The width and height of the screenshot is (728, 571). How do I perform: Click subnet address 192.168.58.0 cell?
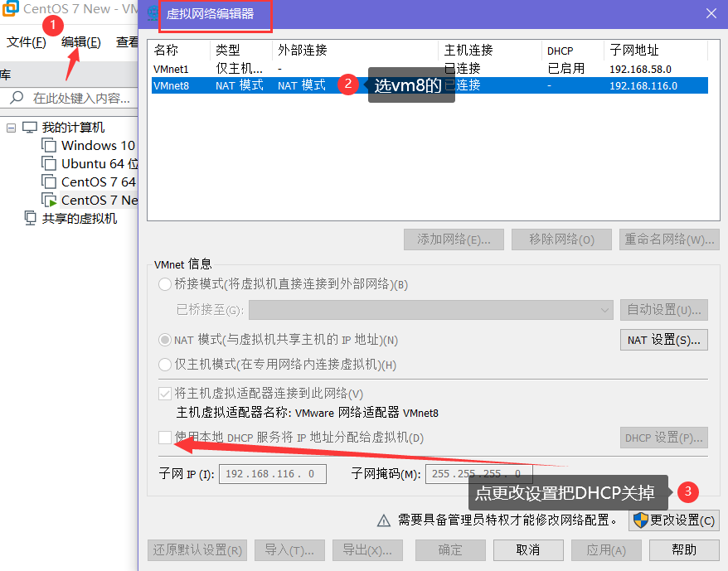point(640,69)
